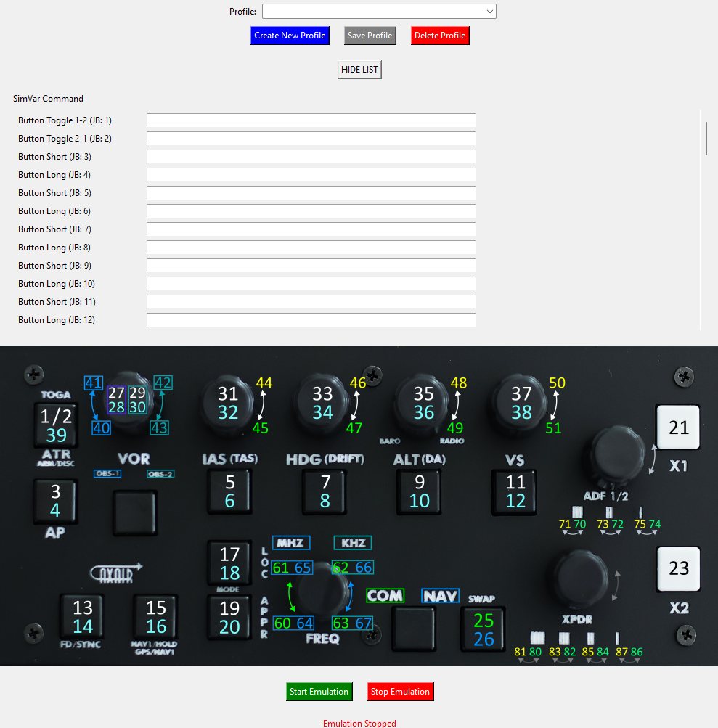Click the IAS knob labeled 31 32
Viewport: 718px width, 728px height.
coord(227,403)
